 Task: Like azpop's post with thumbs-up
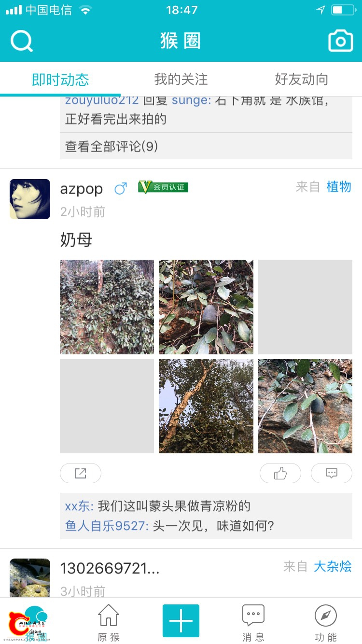point(280,473)
